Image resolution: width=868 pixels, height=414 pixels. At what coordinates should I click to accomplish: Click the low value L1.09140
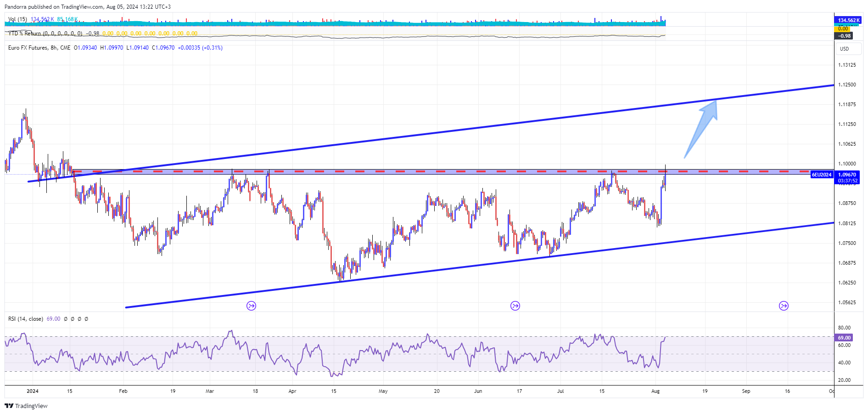coord(138,48)
